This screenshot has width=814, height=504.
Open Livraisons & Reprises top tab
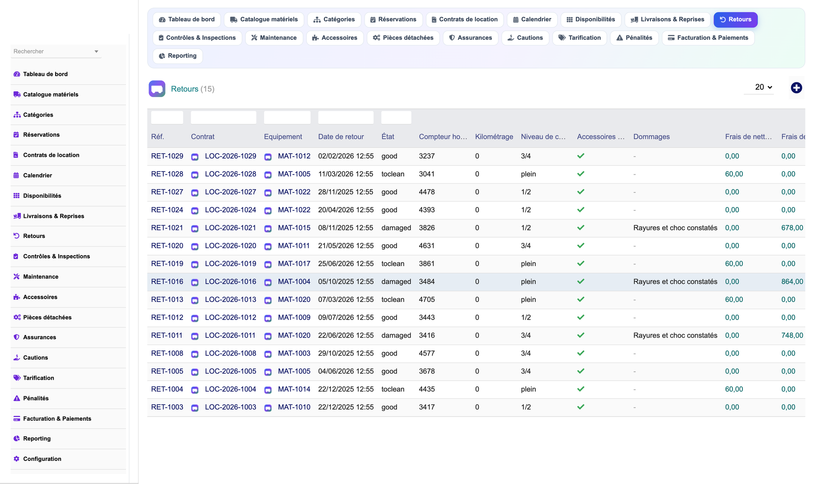668,20
